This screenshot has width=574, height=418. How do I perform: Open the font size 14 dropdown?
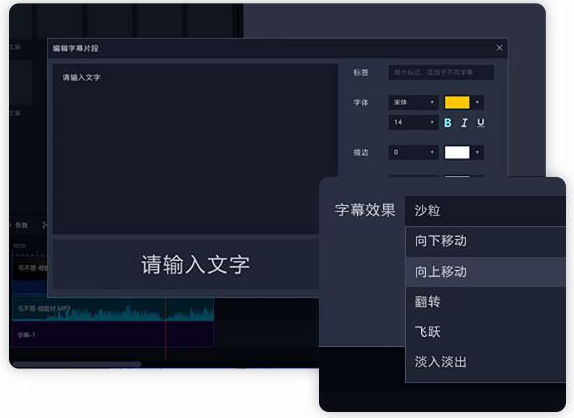(413, 122)
